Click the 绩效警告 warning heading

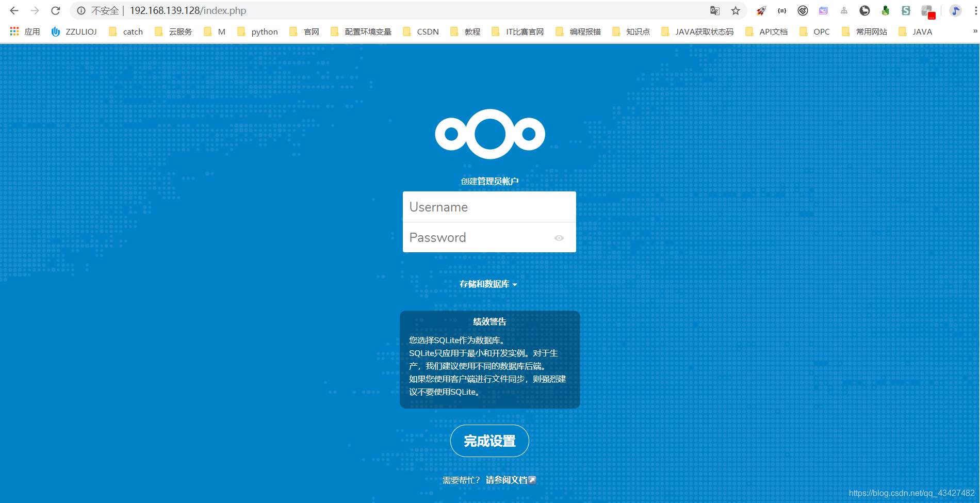click(x=489, y=322)
